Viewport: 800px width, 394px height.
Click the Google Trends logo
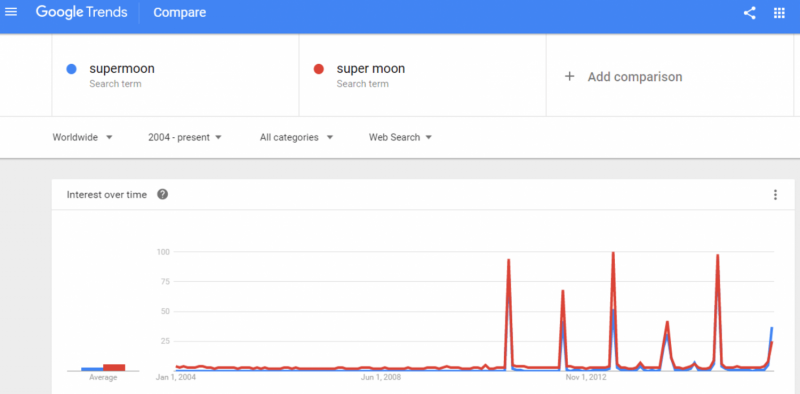coord(82,12)
